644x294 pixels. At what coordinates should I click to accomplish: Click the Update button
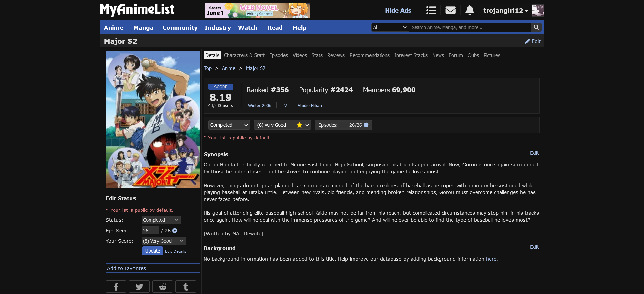pos(153,251)
